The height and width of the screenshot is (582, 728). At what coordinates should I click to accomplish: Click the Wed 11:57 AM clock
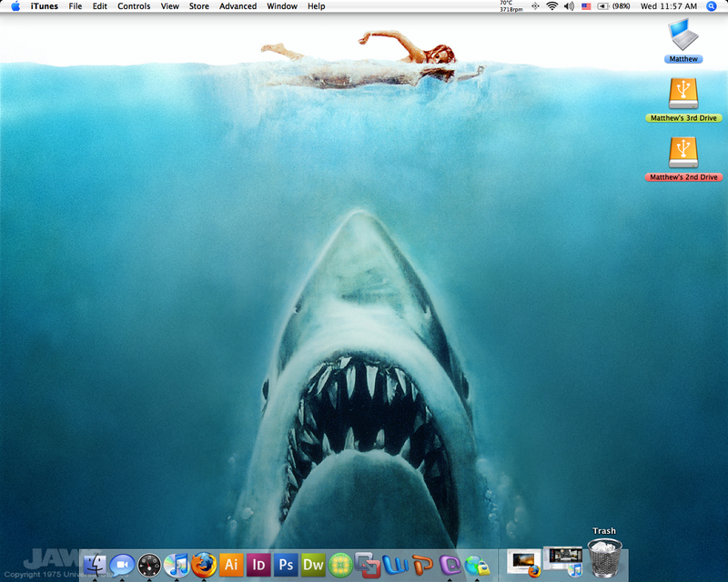[x=669, y=6]
